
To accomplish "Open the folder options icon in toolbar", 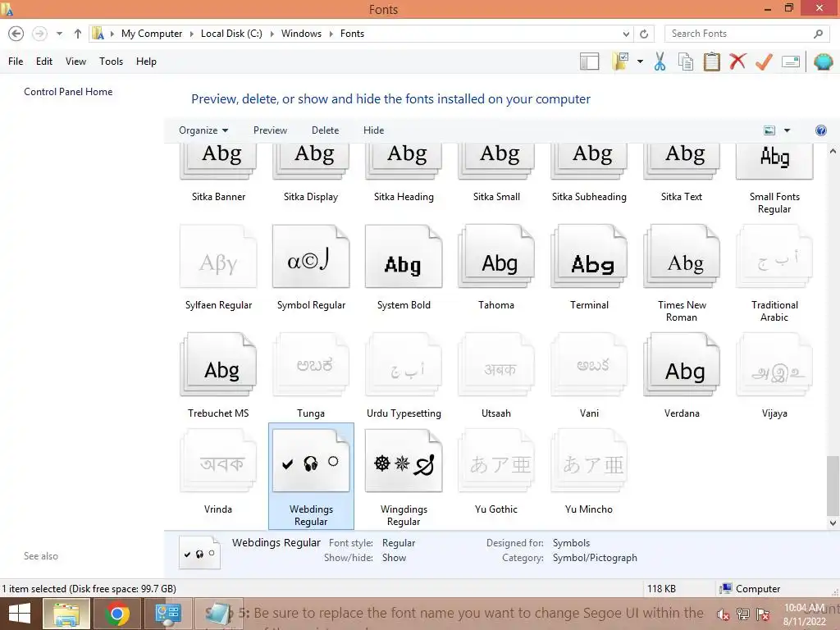I will pyautogui.click(x=621, y=62).
